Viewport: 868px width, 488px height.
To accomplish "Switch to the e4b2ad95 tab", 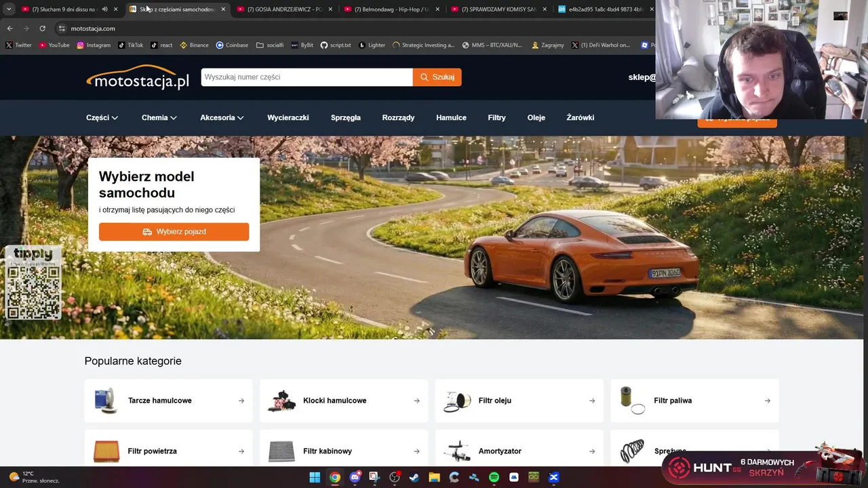I will pyautogui.click(x=606, y=9).
